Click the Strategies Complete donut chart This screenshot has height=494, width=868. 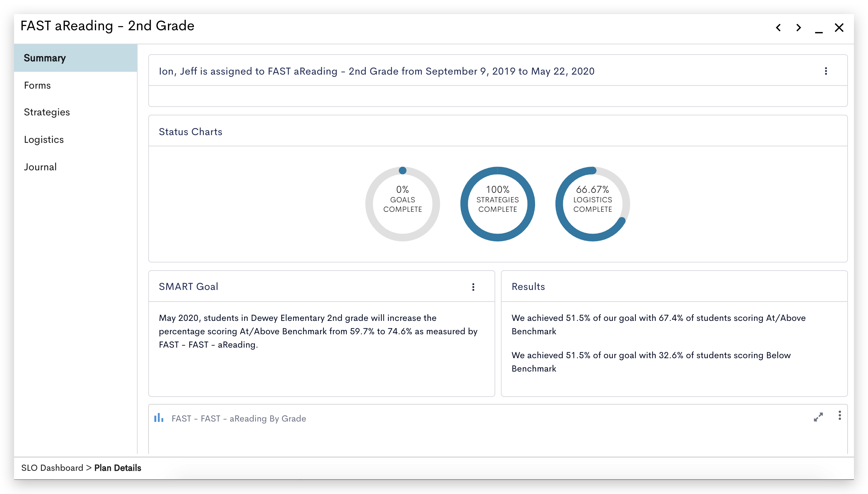coord(497,204)
